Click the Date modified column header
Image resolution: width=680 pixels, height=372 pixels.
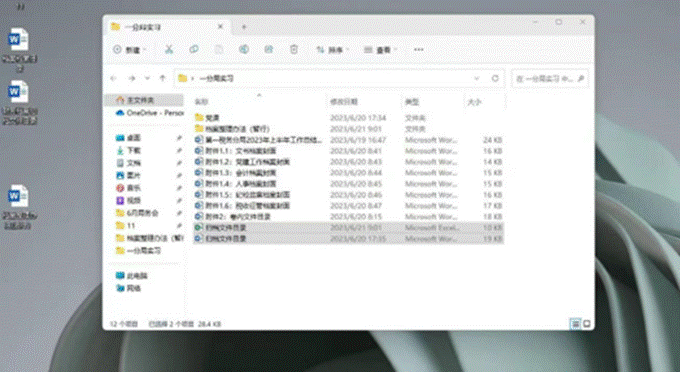[343, 102]
